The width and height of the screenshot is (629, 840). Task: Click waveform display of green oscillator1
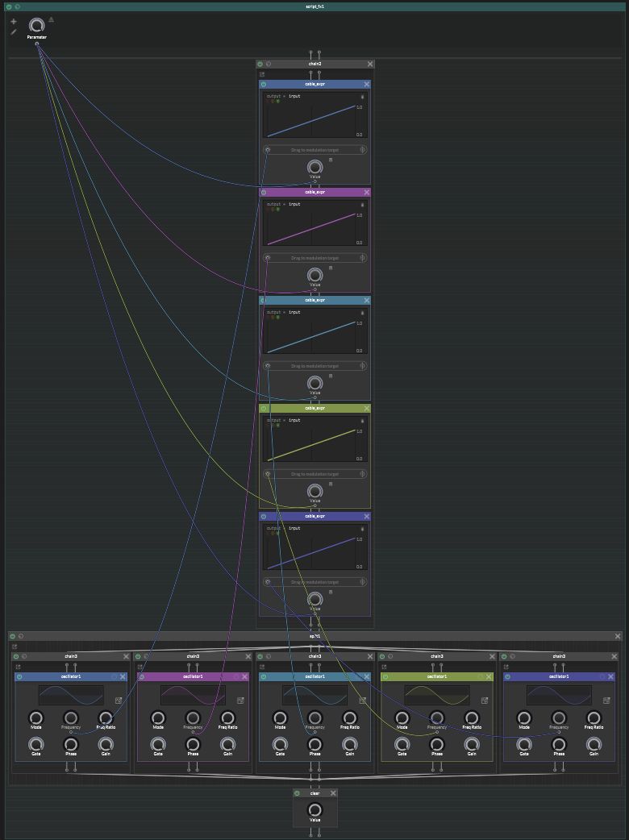click(x=436, y=695)
